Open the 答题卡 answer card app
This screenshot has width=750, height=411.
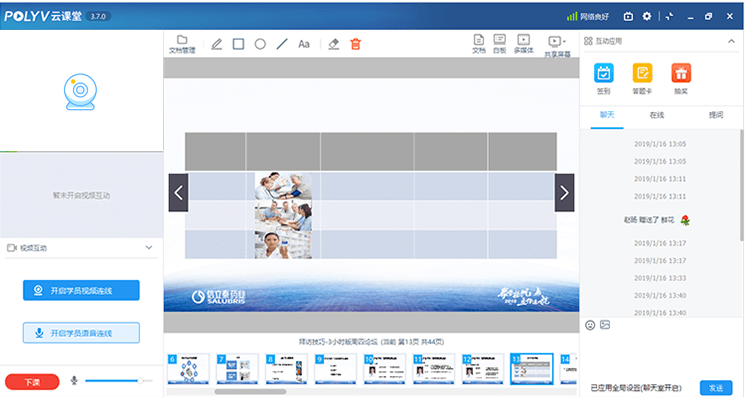click(x=642, y=77)
